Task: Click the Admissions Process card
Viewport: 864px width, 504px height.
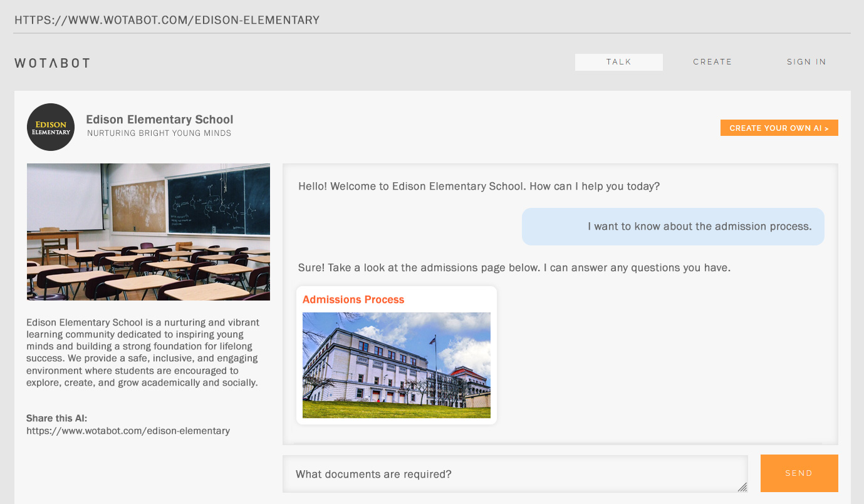Action: 396,354
